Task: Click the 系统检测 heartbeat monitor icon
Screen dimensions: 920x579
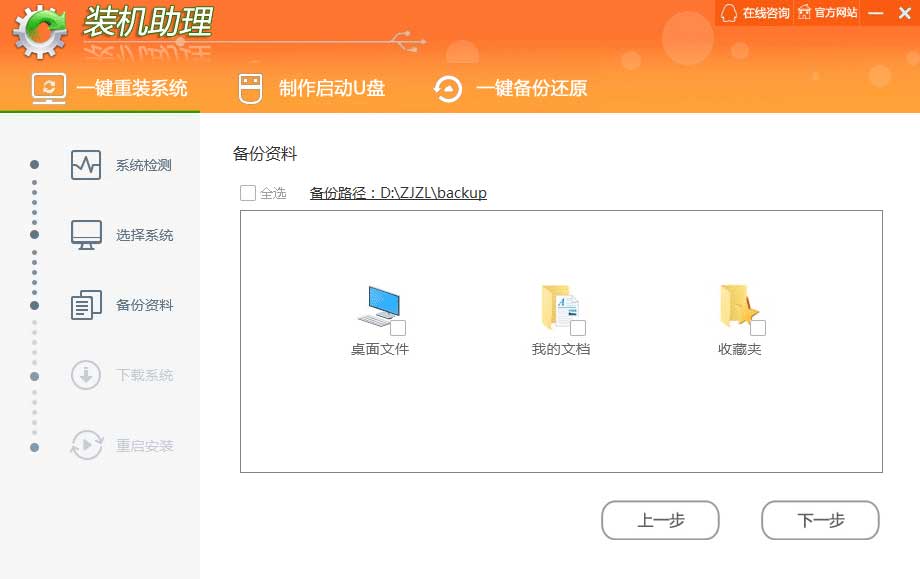Action: pos(86,165)
